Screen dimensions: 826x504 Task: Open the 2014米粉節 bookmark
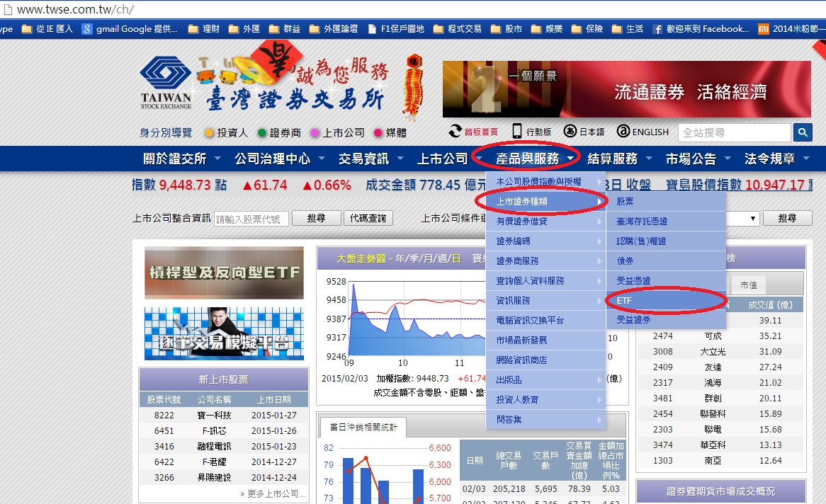pos(791,29)
